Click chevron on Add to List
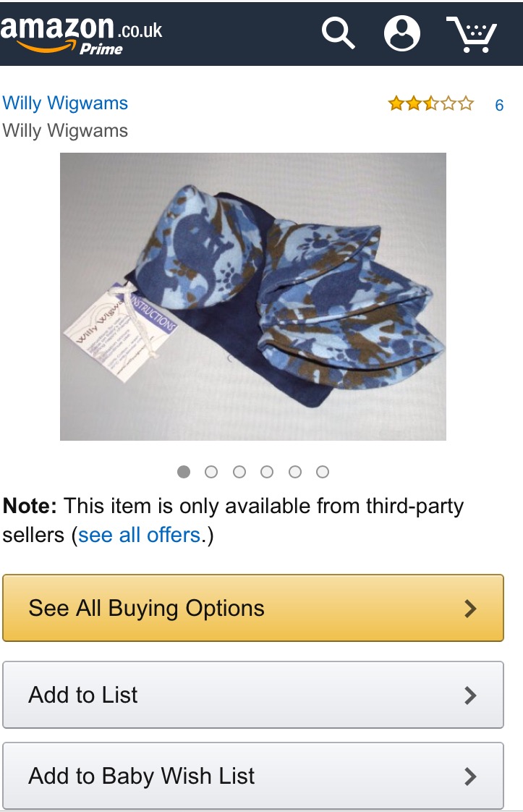Viewport: 523px width, 812px height. click(x=470, y=695)
